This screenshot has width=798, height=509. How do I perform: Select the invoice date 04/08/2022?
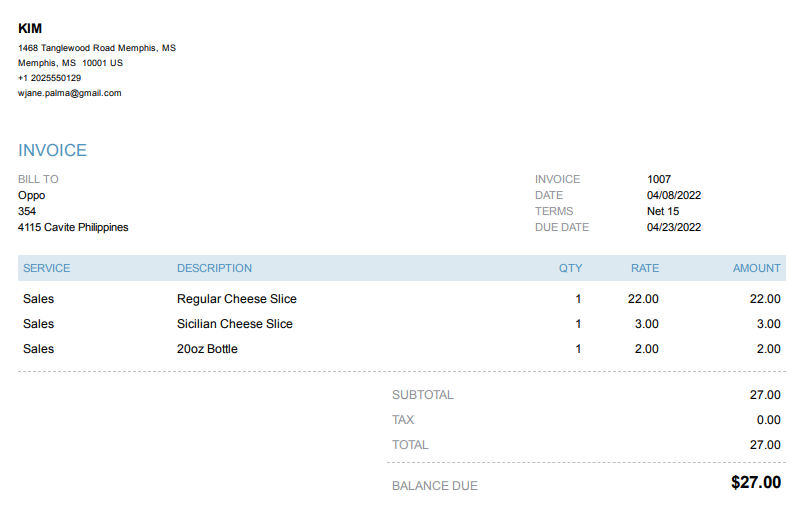pos(674,195)
